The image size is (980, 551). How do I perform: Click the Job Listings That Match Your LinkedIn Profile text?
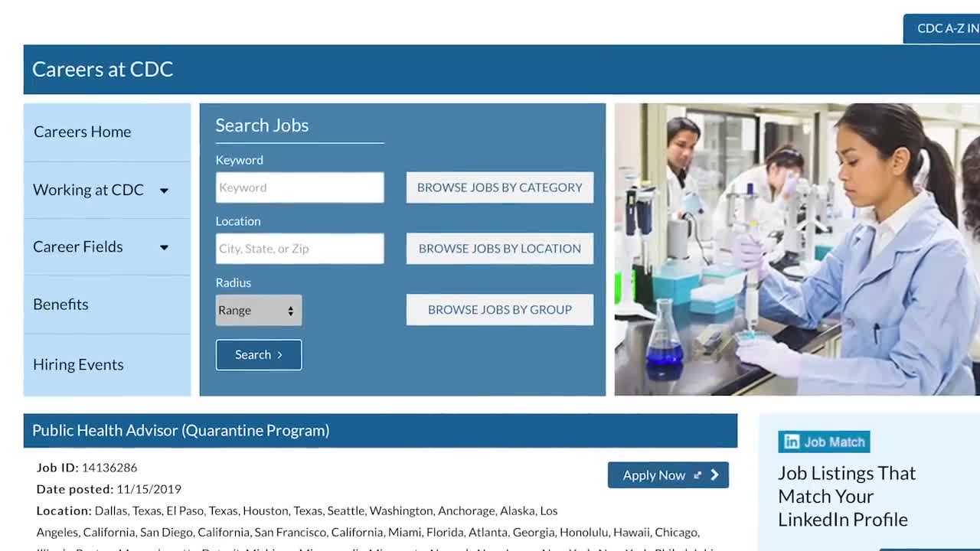847,496
